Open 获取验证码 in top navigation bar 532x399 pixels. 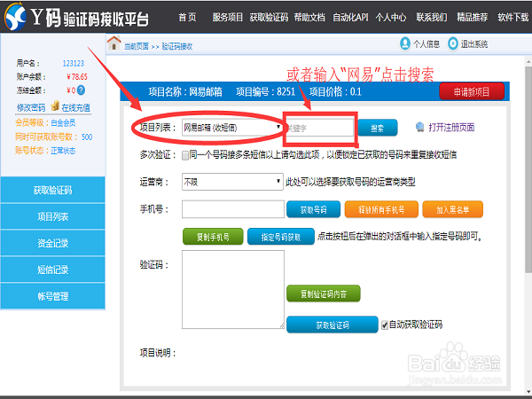(x=269, y=17)
